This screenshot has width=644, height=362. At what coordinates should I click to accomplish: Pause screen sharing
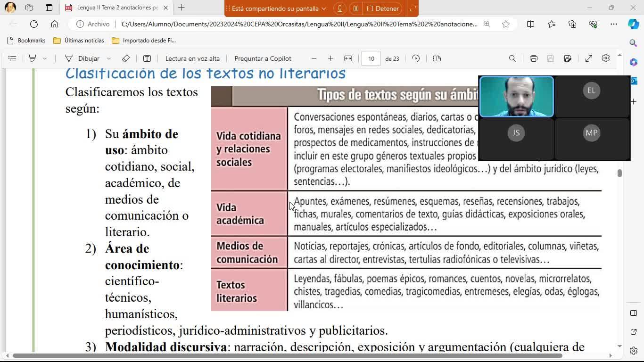click(356, 8)
